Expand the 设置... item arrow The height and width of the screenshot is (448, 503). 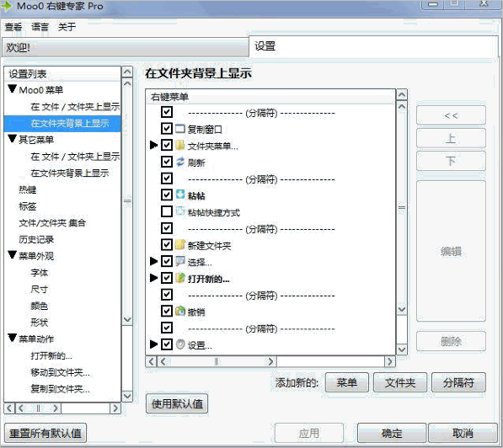click(153, 344)
